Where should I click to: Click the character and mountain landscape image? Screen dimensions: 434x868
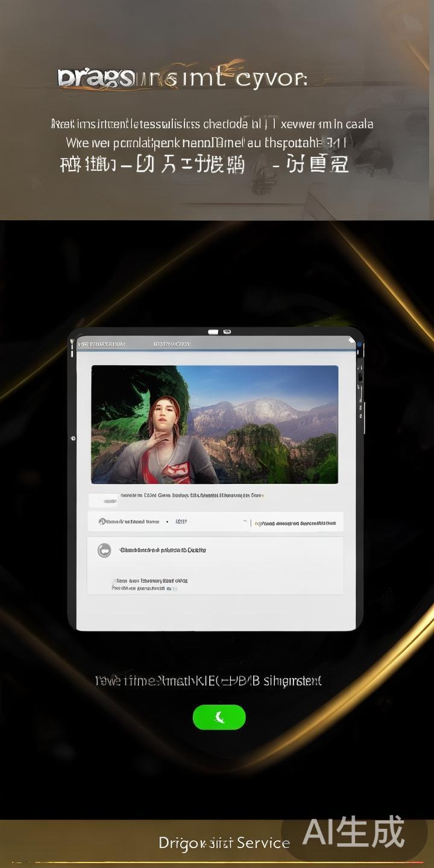(214, 424)
